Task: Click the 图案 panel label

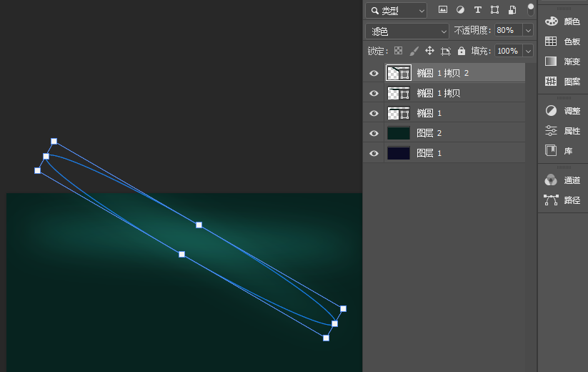Action: point(572,82)
